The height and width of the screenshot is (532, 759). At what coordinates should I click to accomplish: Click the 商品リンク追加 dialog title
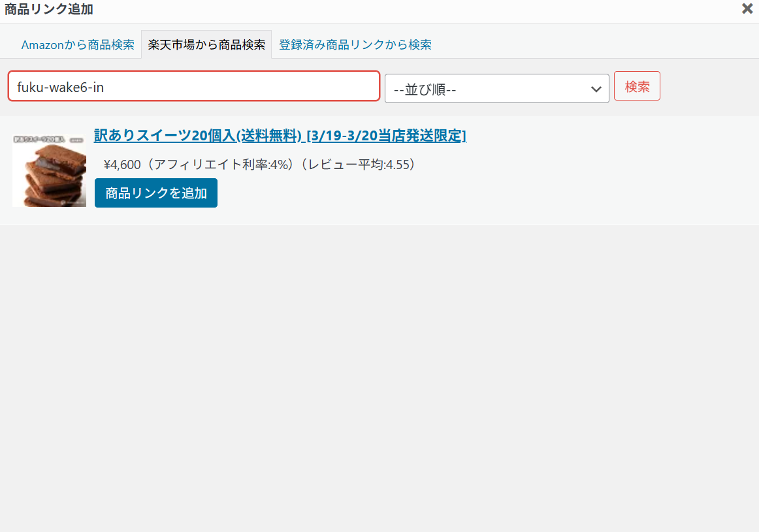click(x=49, y=9)
